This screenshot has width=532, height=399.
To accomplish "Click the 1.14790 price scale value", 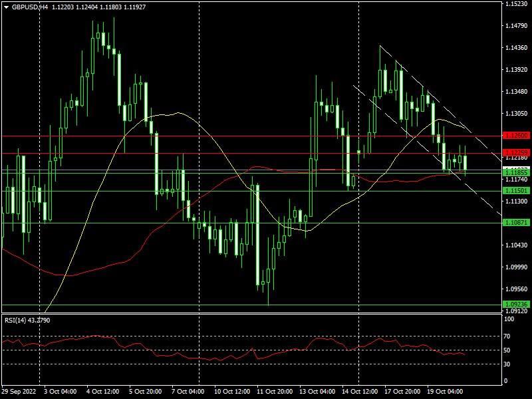I will click(516, 26).
